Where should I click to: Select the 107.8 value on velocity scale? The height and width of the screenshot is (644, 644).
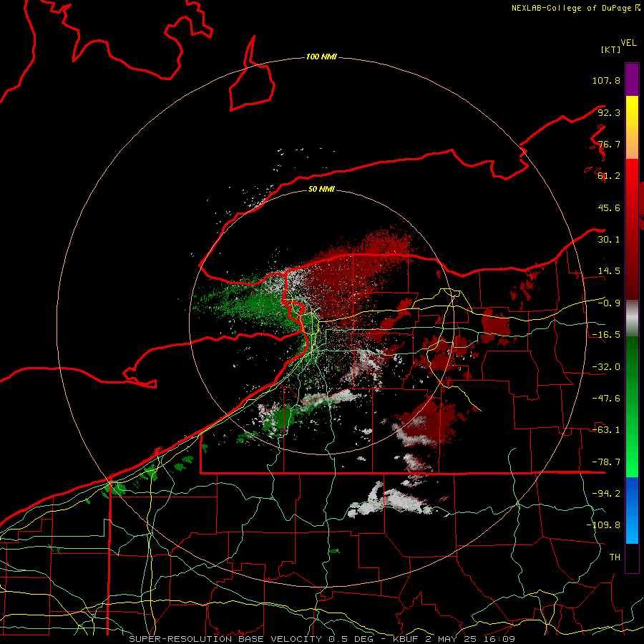click(x=606, y=80)
